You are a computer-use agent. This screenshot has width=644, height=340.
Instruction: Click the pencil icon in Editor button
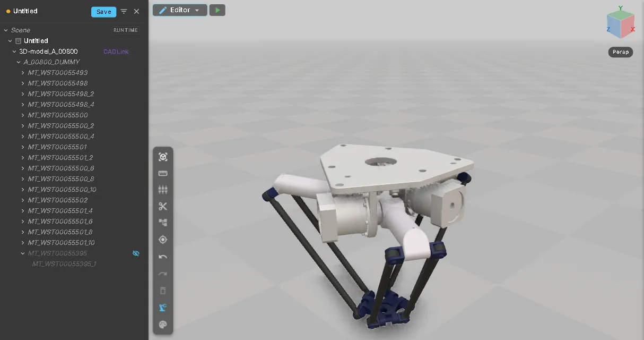(163, 10)
